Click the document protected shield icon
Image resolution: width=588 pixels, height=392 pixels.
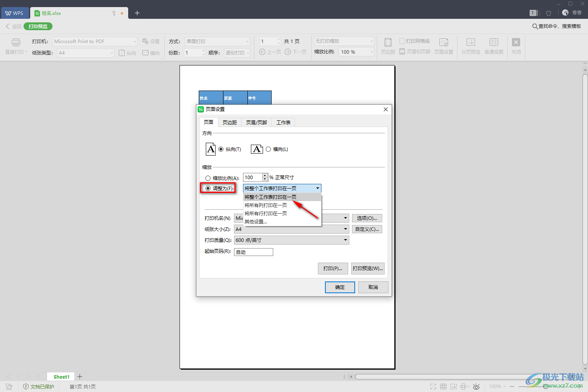click(x=26, y=387)
